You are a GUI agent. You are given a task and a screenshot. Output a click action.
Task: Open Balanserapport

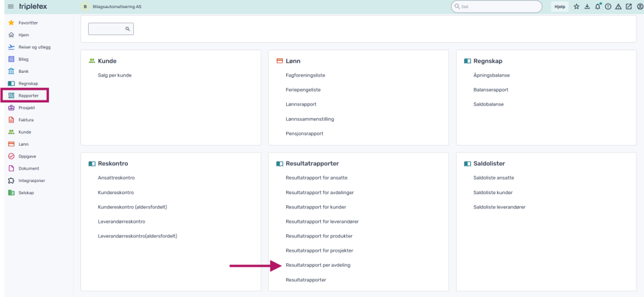(491, 90)
